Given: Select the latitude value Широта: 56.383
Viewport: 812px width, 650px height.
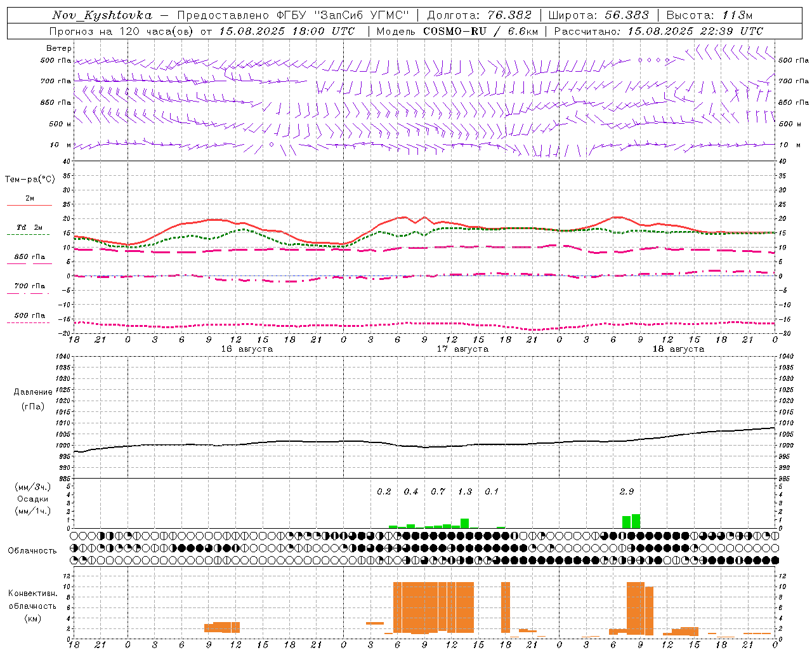Looking at the screenshot, I should 598,15.
